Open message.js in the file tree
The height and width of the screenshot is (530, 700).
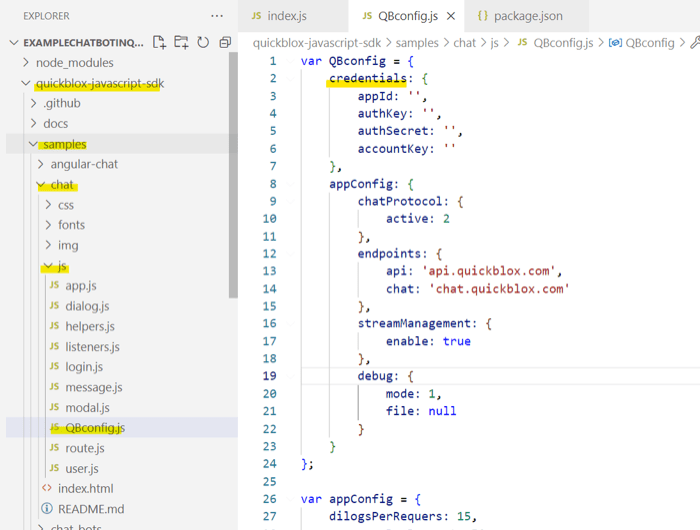pos(94,387)
